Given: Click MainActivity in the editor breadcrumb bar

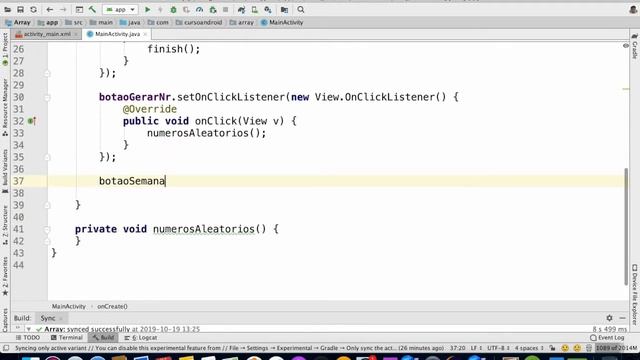Looking at the screenshot, I should click(69, 307).
